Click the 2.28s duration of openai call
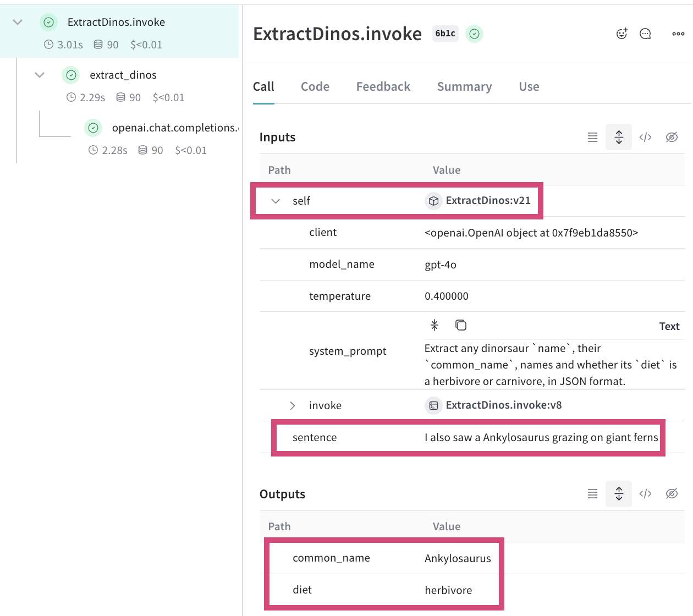The image size is (693, 616). click(115, 150)
